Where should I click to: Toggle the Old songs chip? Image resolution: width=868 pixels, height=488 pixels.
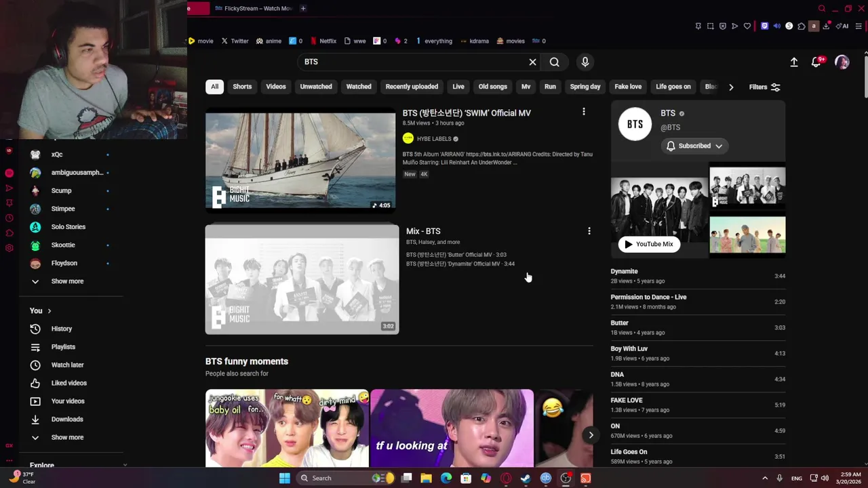click(x=493, y=87)
